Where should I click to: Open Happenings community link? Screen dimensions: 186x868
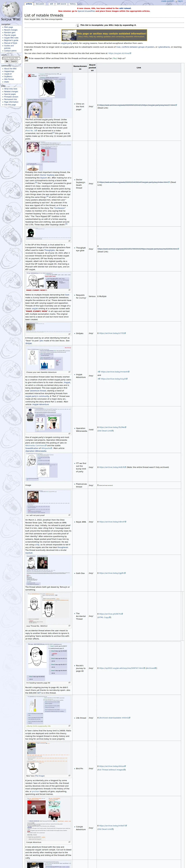9,71
